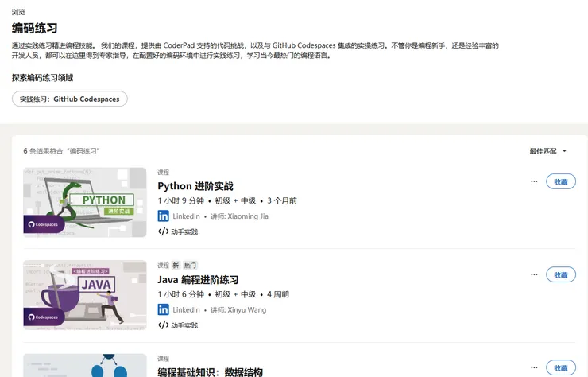
Task: Open 编程基础知识：数据结构 course title
Action: pyautogui.click(x=210, y=372)
